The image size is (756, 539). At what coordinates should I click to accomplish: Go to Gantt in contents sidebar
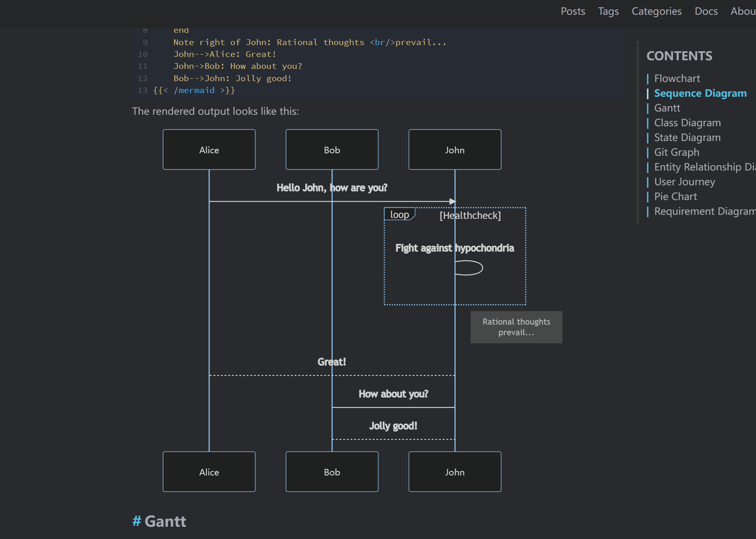(x=667, y=108)
